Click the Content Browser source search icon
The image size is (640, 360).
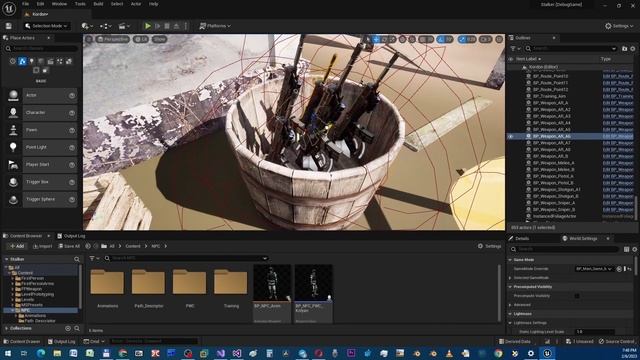point(77,259)
